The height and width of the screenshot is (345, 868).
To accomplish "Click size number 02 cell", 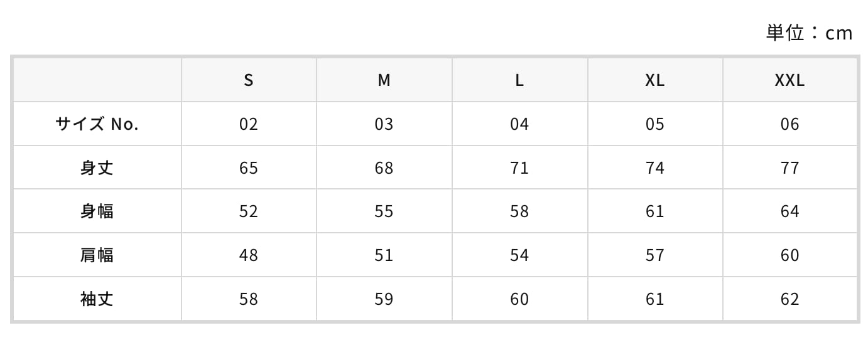I will [249, 124].
